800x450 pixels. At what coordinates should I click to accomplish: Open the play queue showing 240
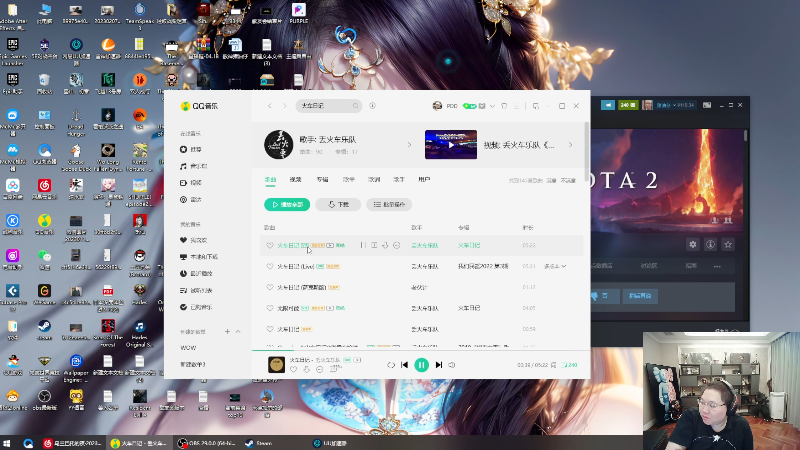point(569,365)
